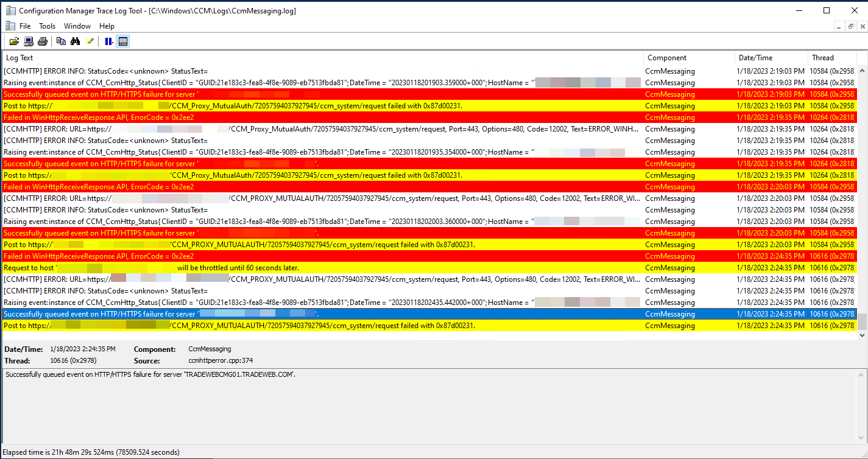This screenshot has height=459, width=868.
Task: Select the yellow throttled-request log entry
Action: [183, 267]
